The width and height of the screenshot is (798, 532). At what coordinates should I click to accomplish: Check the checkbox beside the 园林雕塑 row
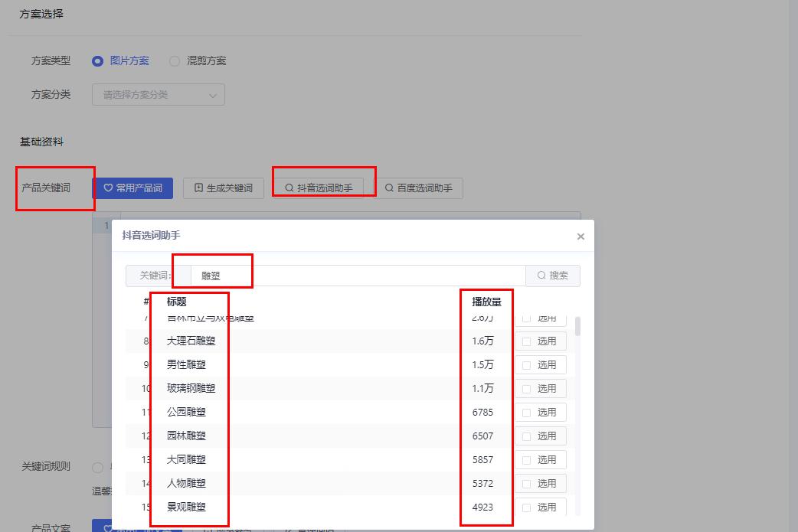pyautogui.click(x=526, y=436)
